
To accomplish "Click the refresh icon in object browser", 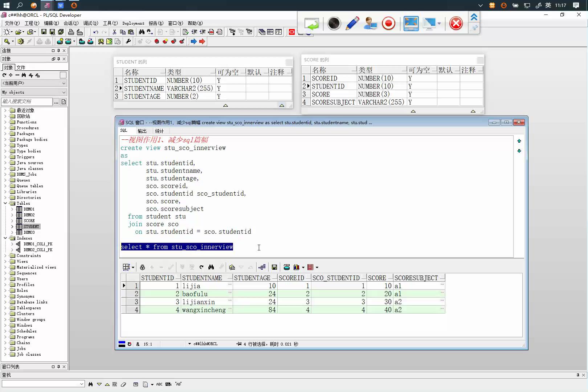I will (x=4, y=75).
